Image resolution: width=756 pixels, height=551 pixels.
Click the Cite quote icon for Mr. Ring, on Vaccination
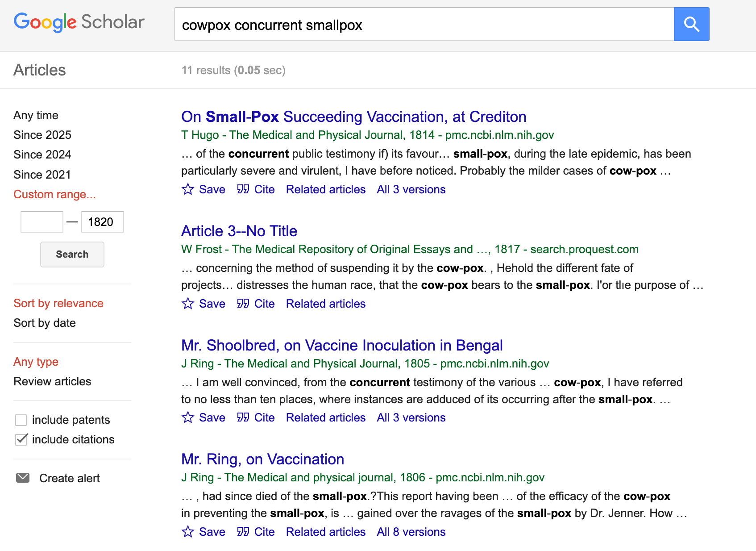pyautogui.click(x=243, y=532)
